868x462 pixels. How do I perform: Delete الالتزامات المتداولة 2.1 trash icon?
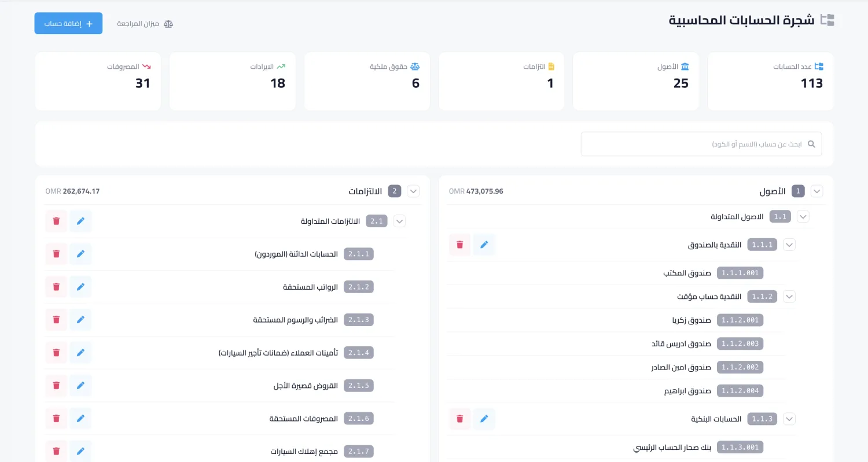(56, 221)
